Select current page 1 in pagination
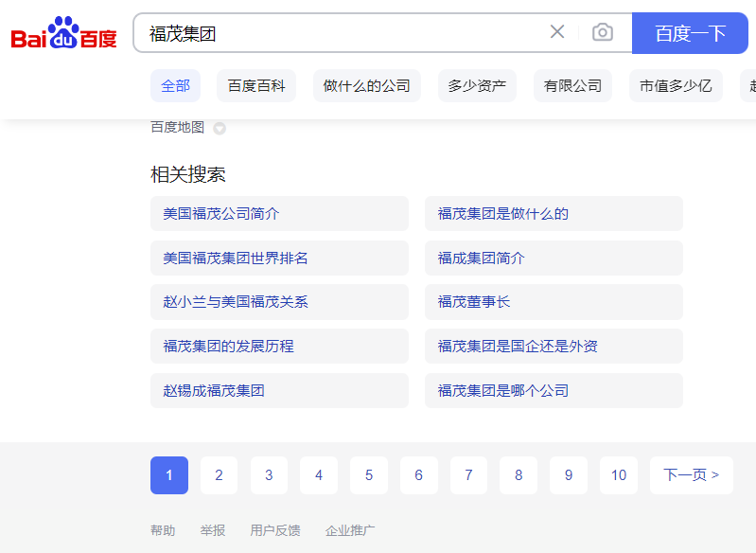 169,475
